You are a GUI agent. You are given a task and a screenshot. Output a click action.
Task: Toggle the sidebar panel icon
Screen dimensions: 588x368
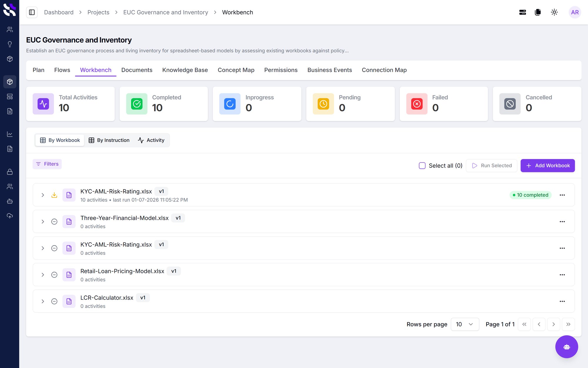click(x=32, y=12)
